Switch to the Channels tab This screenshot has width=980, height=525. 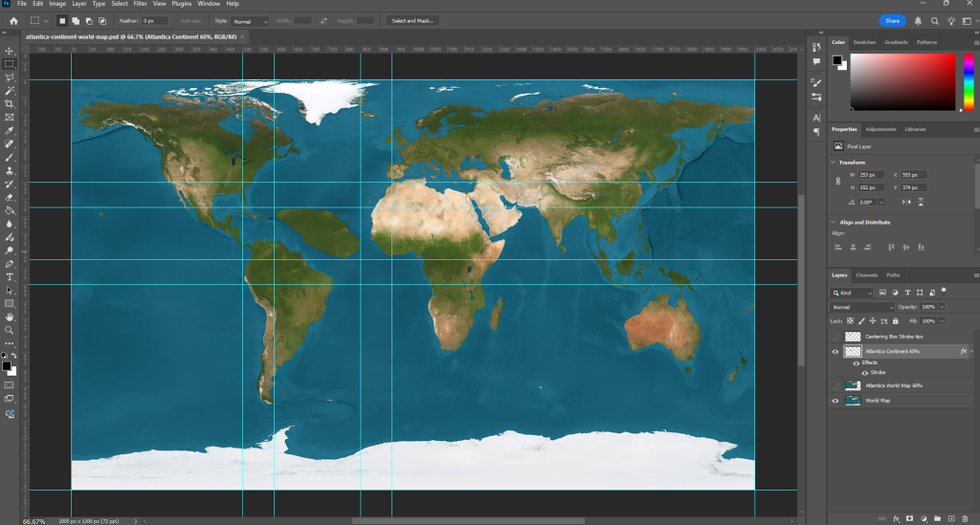tap(866, 275)
